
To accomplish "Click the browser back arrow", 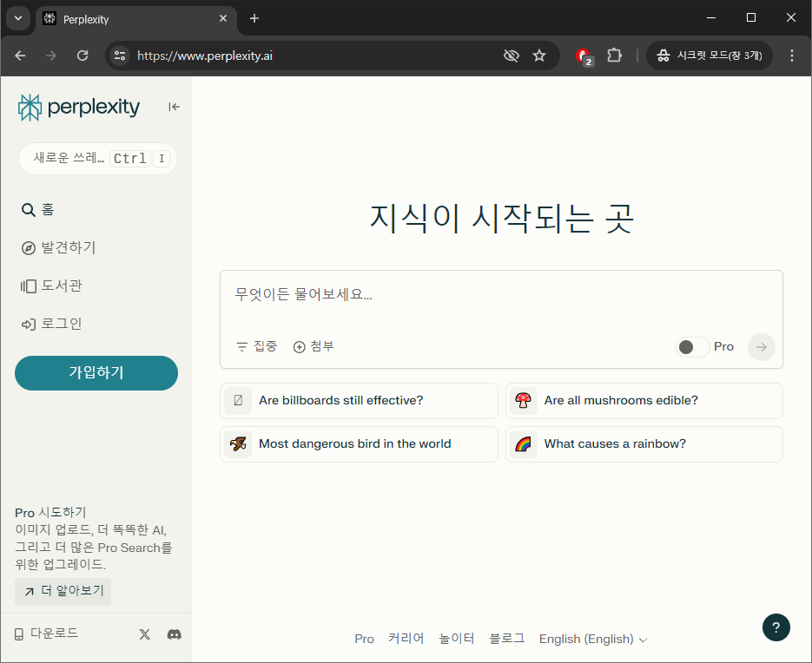I will click(x=20, y=56).
